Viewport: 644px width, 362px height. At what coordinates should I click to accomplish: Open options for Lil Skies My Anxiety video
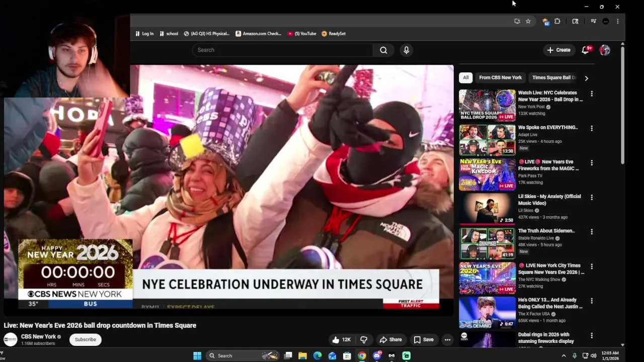click(x=592, y=198)
